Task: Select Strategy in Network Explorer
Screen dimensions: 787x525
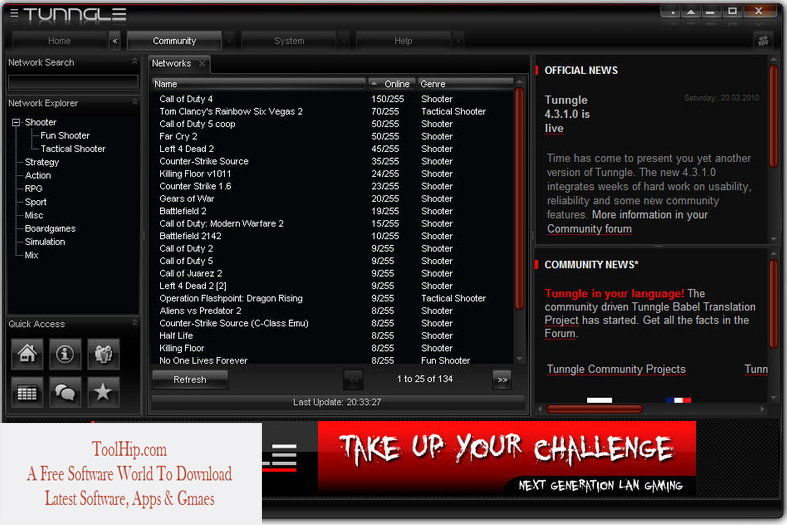Action: pyautogui.click(x=42, y=162)
